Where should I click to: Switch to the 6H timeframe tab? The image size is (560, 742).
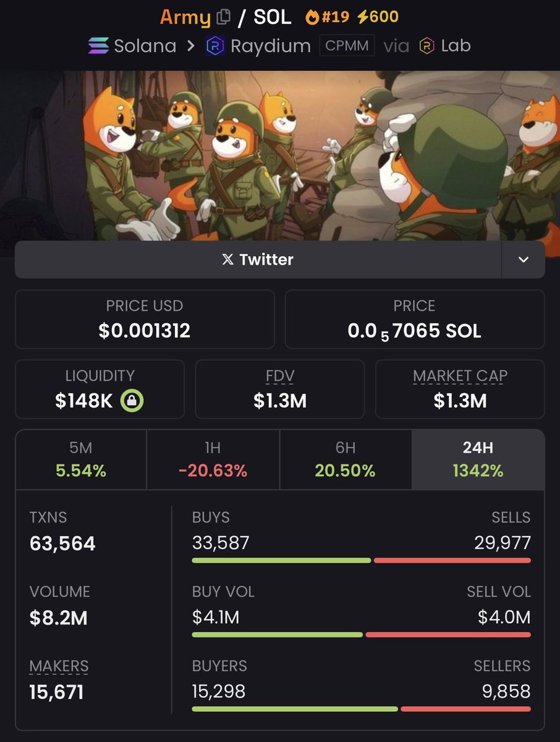345,459
